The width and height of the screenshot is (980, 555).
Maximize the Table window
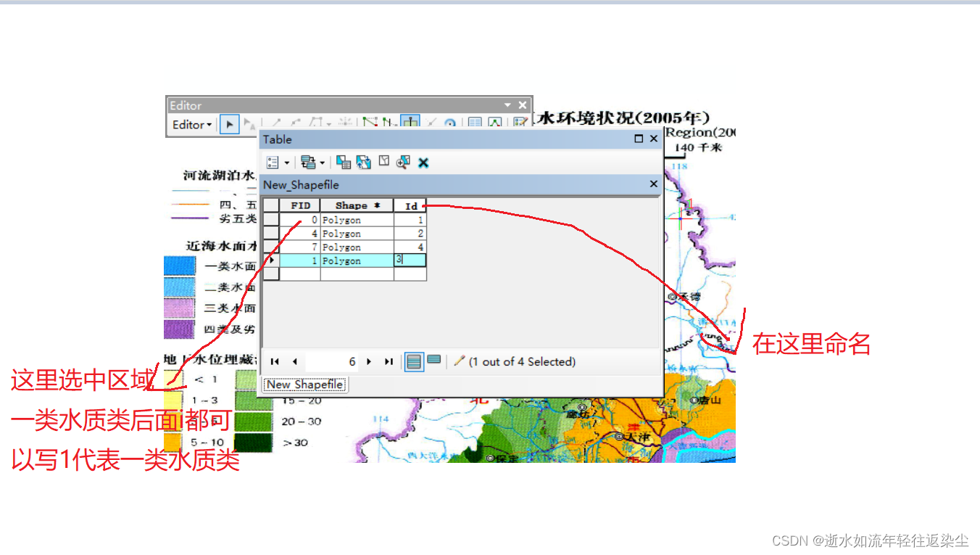639,139
